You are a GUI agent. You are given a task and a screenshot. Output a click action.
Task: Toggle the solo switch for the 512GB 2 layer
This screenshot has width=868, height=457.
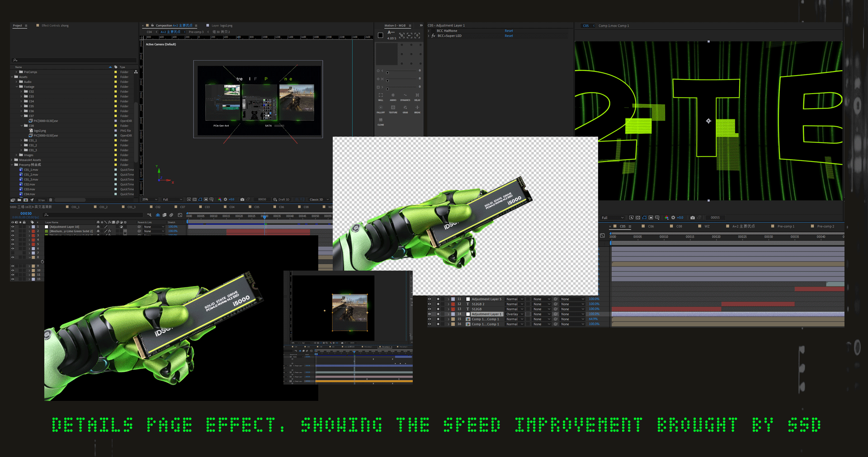point(438,304)
